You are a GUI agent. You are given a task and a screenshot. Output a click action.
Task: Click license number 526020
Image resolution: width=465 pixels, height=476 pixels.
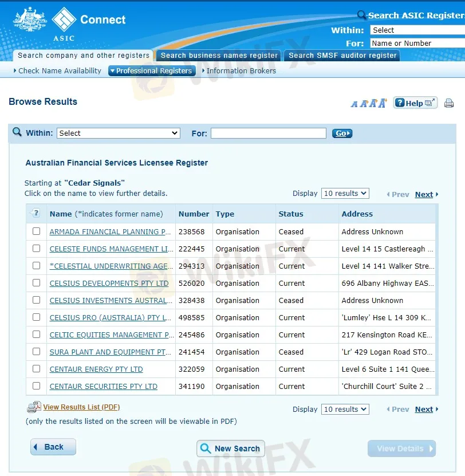(x=191, y=283)
